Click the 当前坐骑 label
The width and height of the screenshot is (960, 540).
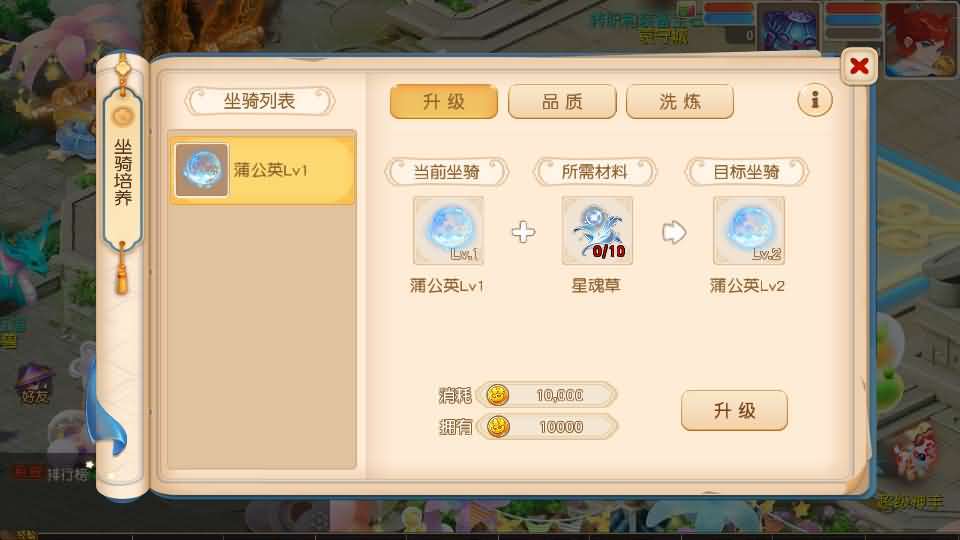click(x=446, y=172)
